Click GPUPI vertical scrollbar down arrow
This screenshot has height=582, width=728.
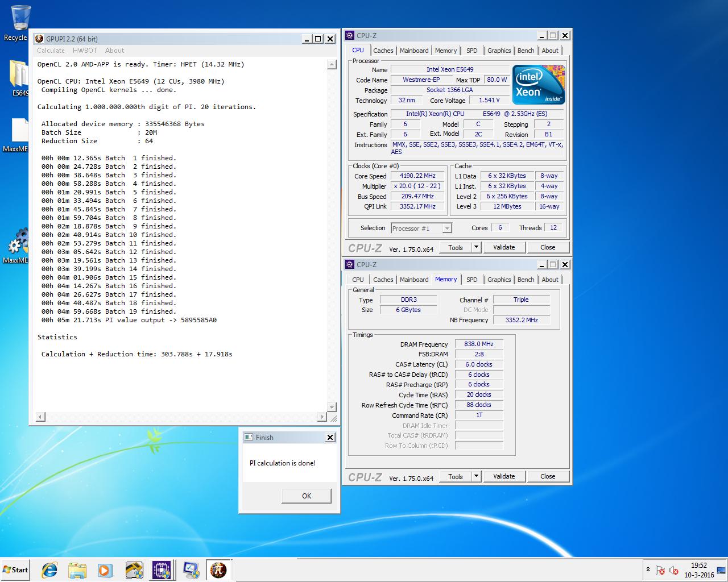[x=332, y=406]
